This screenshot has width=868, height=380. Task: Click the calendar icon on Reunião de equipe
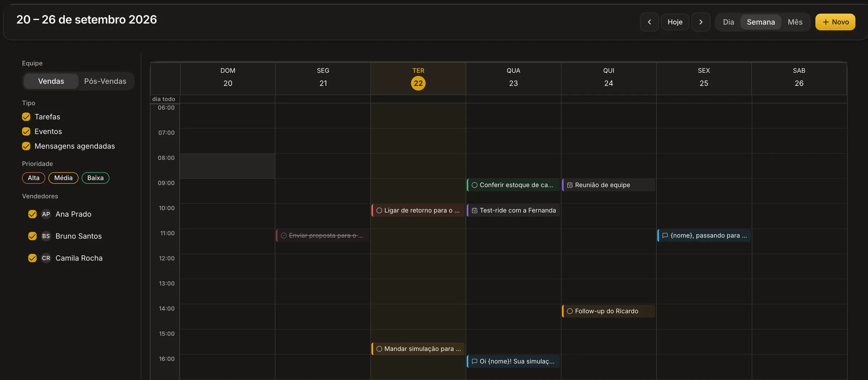pos(570,185)
